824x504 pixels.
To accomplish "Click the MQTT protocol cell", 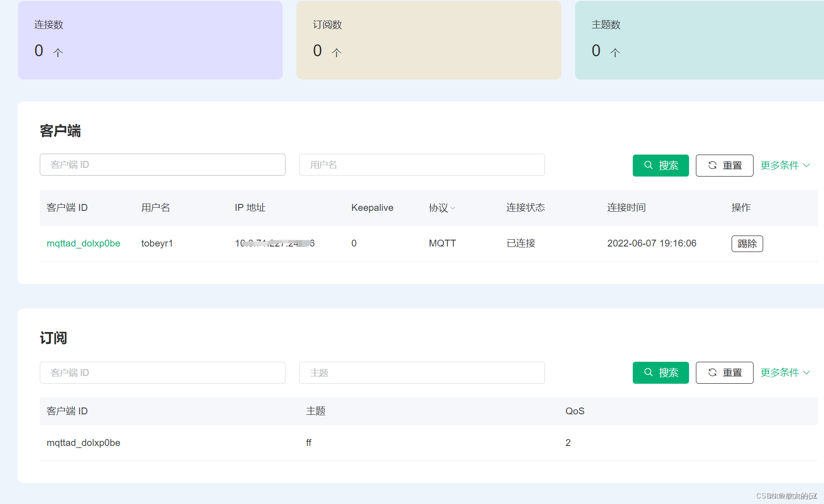I will pyautogui.click(x=442, y=243).
